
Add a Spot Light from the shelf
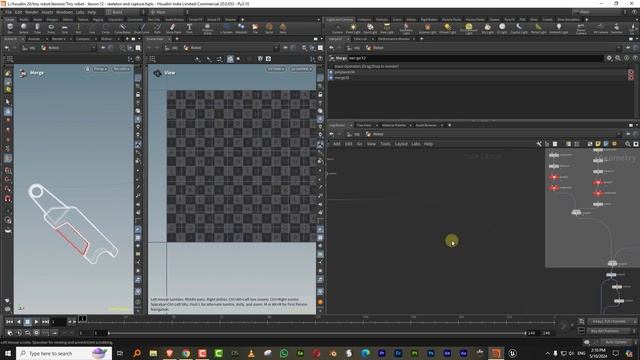pyautogui.click(x=370, y=28)
